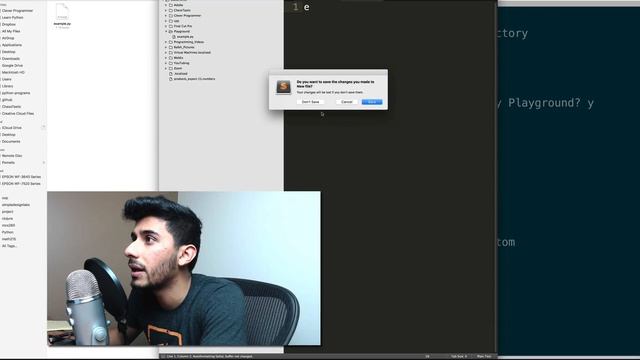Collapse the Playground folder arrow in Sublime
This screenshot has height=360, width=640.
tap(166, 31)
